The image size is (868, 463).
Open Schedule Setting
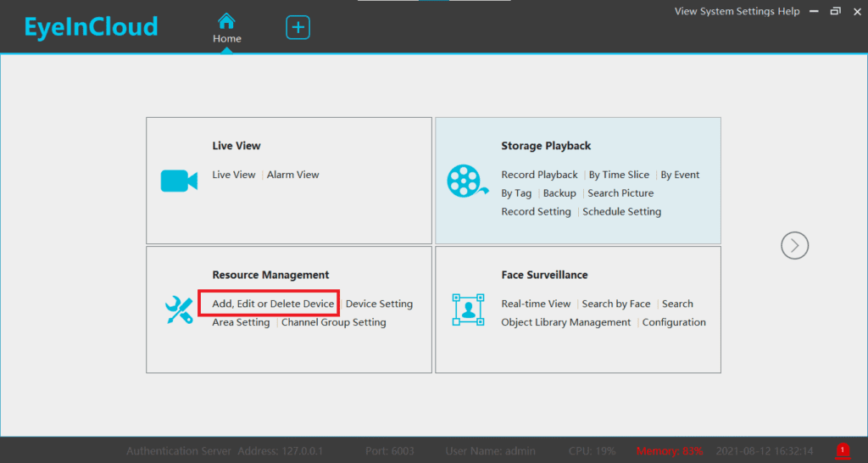[x=621, y=211]
